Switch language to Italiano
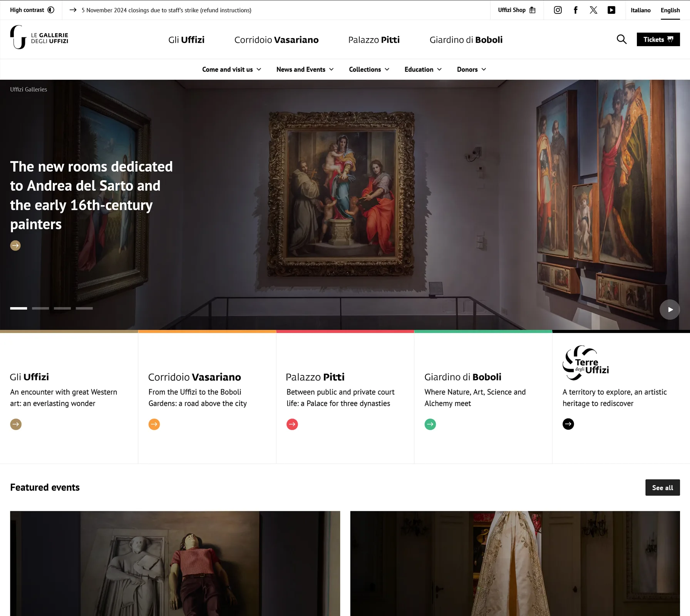This screenshot has width=690, height=616. pos(641,10)
